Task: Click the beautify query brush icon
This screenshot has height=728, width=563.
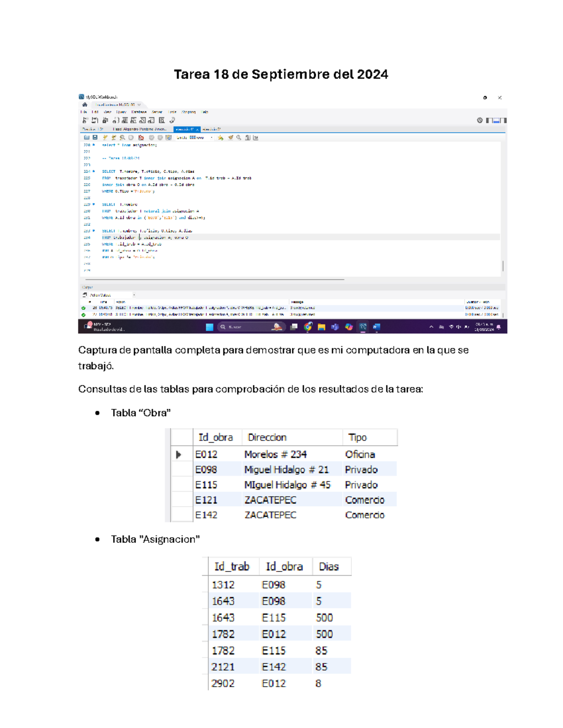Action: click(x=230, y=138)
